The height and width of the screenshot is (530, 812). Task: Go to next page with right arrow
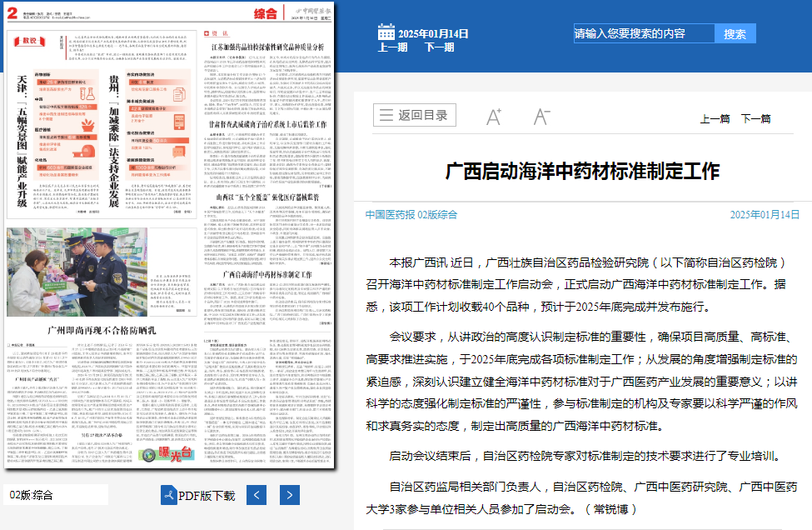tap(289, 495)
